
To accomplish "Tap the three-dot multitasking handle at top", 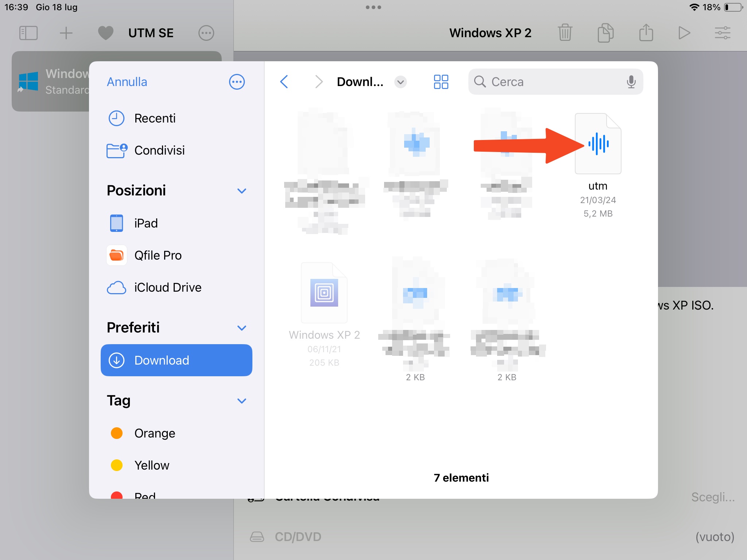I will coord(373,7).
